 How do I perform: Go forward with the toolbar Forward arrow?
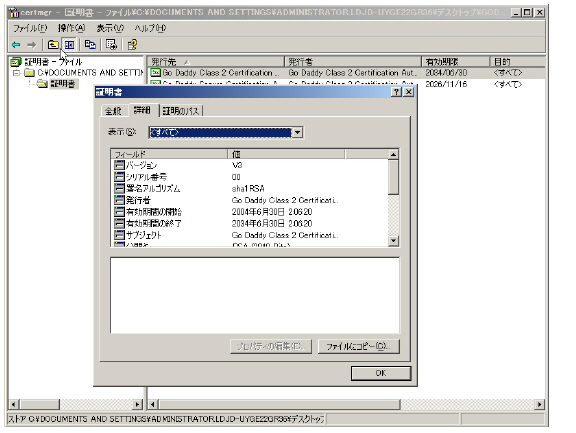pyautogui.click(x=32, y=45)
